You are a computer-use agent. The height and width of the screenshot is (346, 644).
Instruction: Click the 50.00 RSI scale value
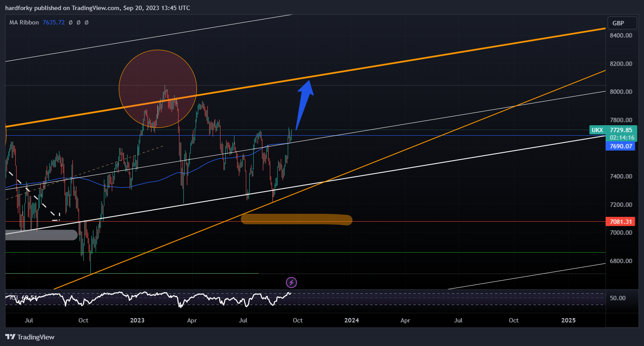[x=618, y=298]
